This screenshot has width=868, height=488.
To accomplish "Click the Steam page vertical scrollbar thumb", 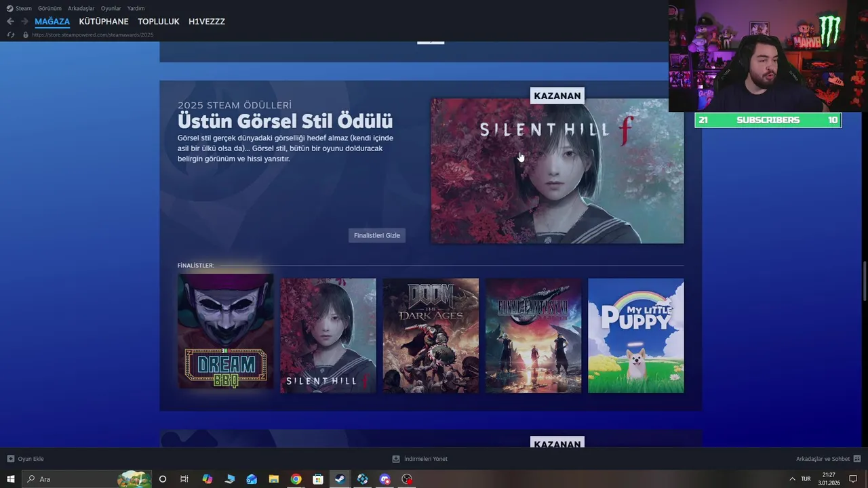I will point(864,281).
